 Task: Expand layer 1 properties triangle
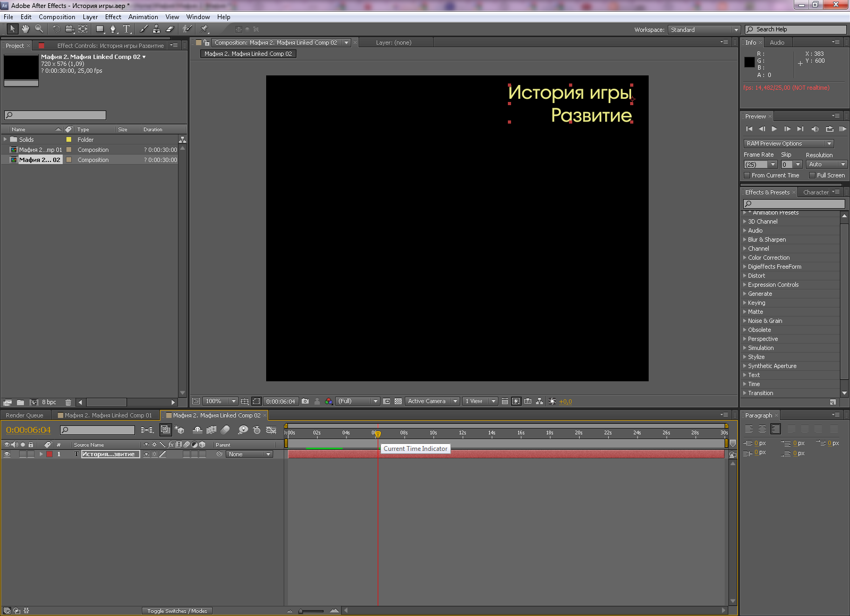click(x=41, y=455)
